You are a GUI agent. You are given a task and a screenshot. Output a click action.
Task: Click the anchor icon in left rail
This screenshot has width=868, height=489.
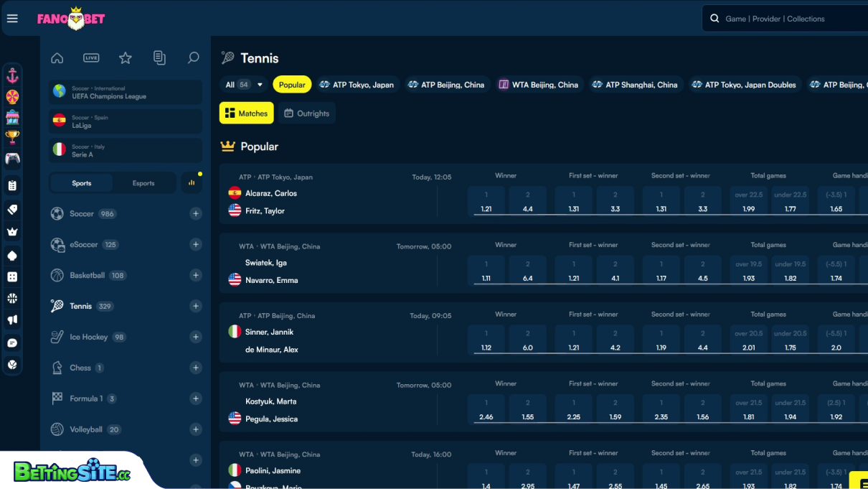12,75
